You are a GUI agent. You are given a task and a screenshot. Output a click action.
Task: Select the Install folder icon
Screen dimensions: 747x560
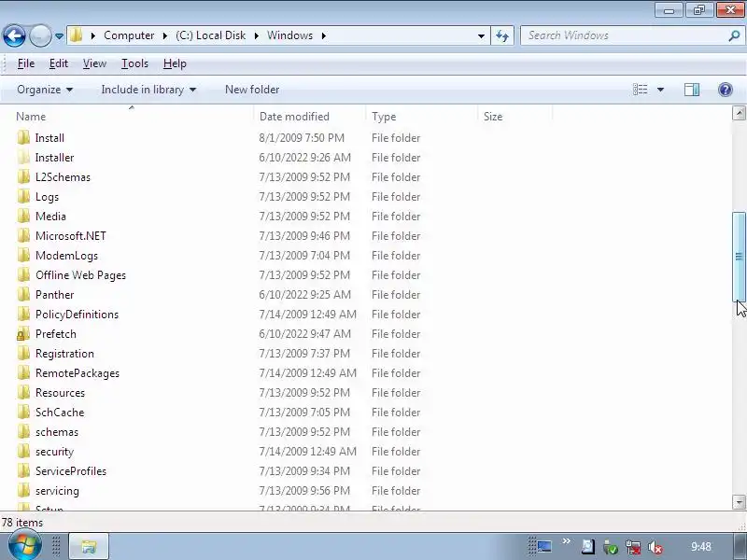pos(23,137)
